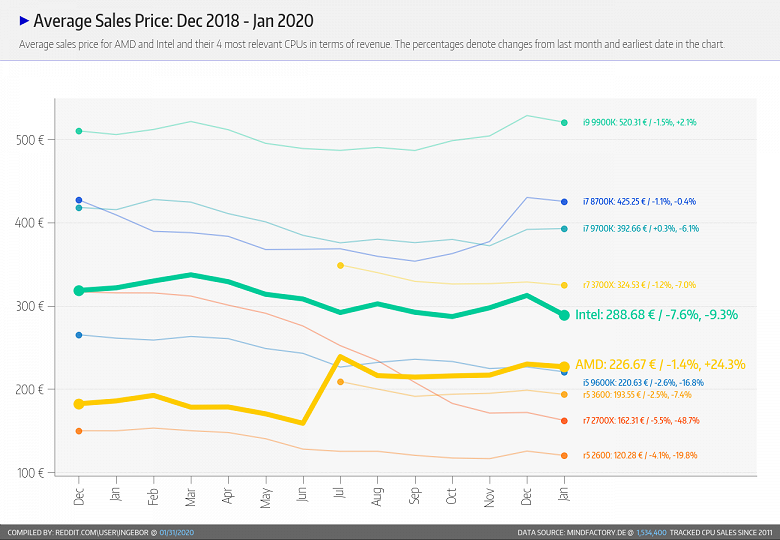Click the r5 3600 July start marker
This screenshot has width=780, height=540.
tap(341, 382)
